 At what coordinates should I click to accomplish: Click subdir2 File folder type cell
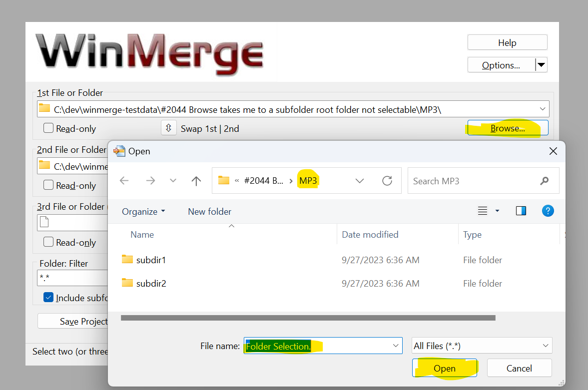(482, 284)
